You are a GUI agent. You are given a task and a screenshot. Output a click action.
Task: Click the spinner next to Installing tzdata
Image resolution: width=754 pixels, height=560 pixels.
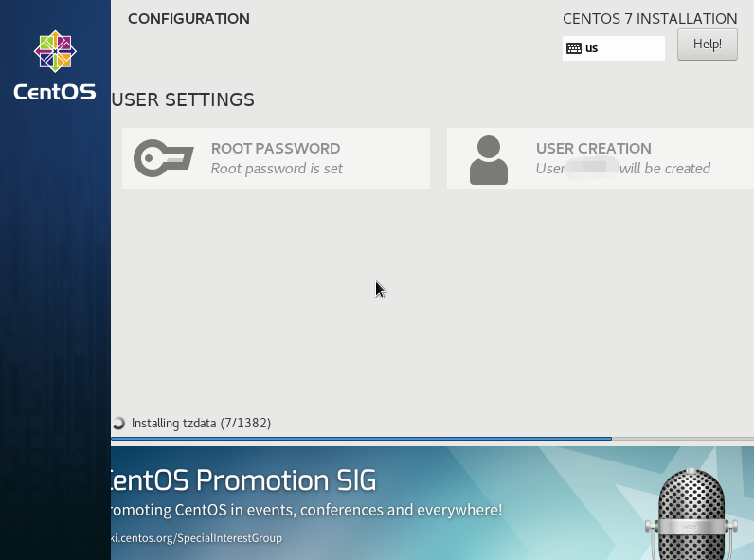(118, 423)
